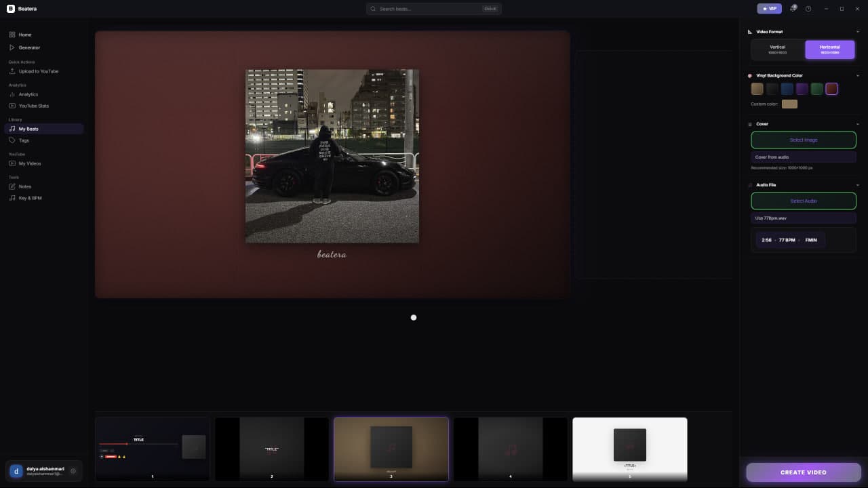Viewport: 868px width, 488px height.
Task: Pick the green vinyl background color swatch
Action: click(x=816, y=88)
